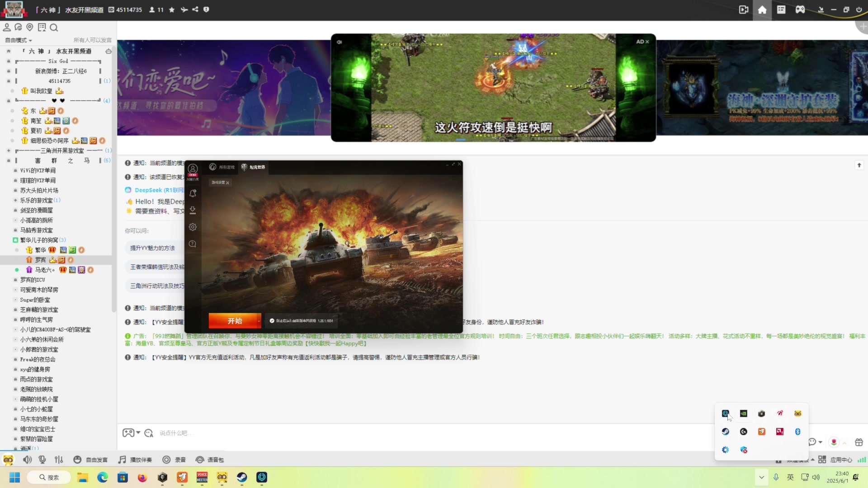Click the location pin icon in sidebar
868x488 pixels.
tap(30, 28)
